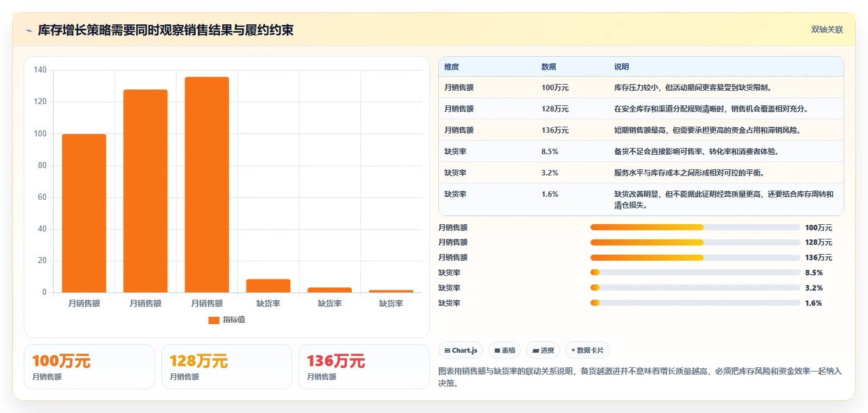Image resolution: width=868 pixels, height=413 pixels.
Task: Click the 140 y-axis label
Action: point(40,70)
